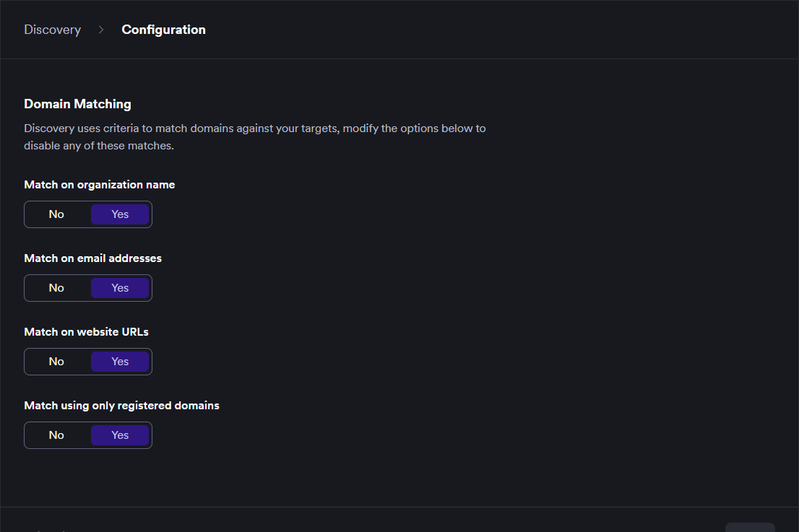Select Yes for website URL matching
799x532 pixels.
[120, 362]
